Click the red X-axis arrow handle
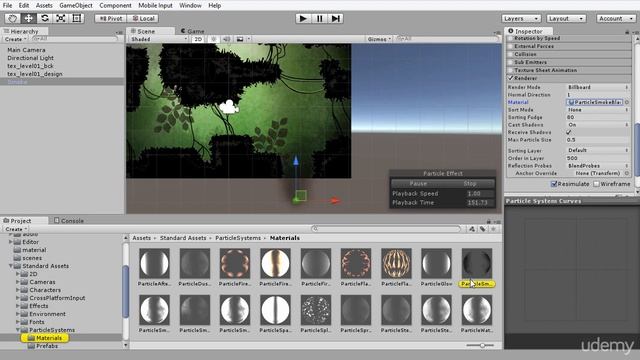Image resolution: width=640 pixels, height=360 pixels. coord(335,200)
